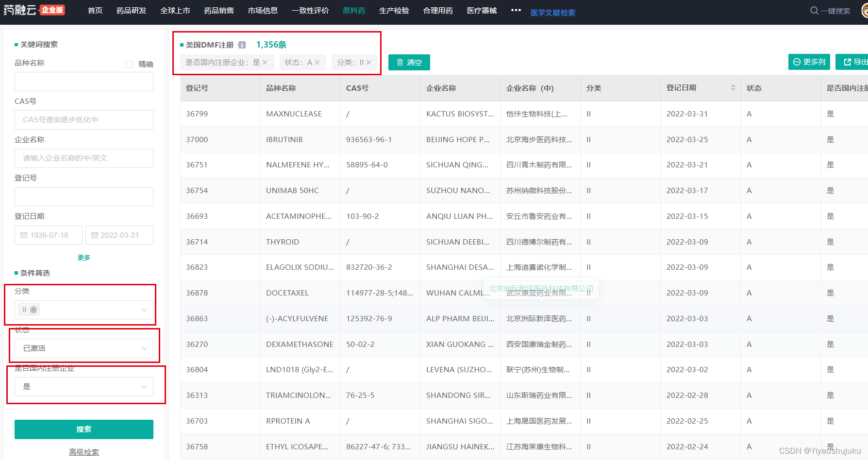The image size is (868, 460).
Task: Click 北京海步医药科技... company cell
Action: click(x=539, y=139)
